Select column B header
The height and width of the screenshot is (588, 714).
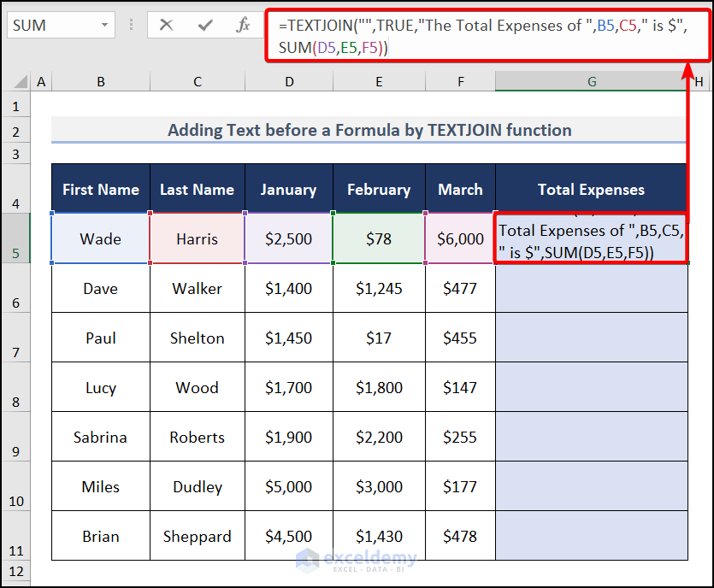coord(100,81)
